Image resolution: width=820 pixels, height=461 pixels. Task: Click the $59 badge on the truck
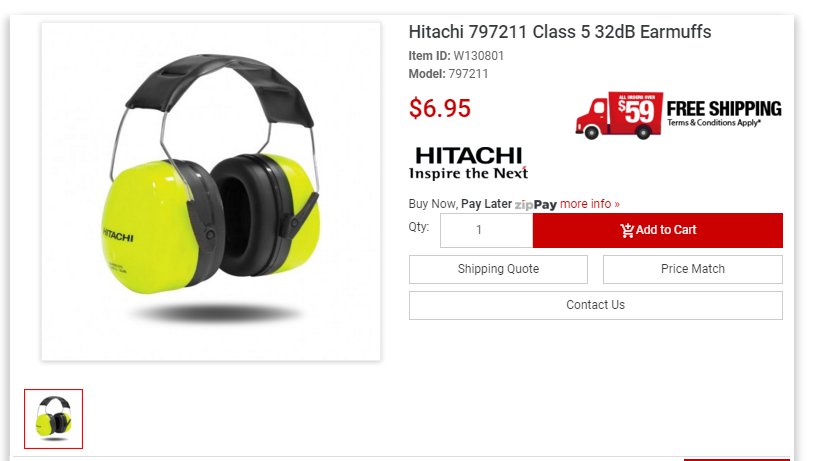[636, 110]
